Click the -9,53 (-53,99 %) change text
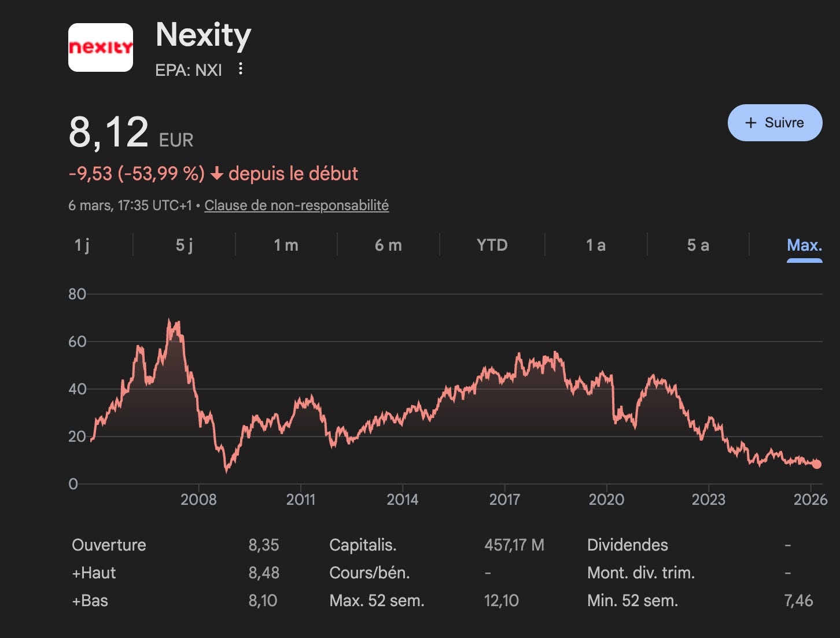Image resolution: width=840 pixels, height=638 pixels. pos(137,174)
